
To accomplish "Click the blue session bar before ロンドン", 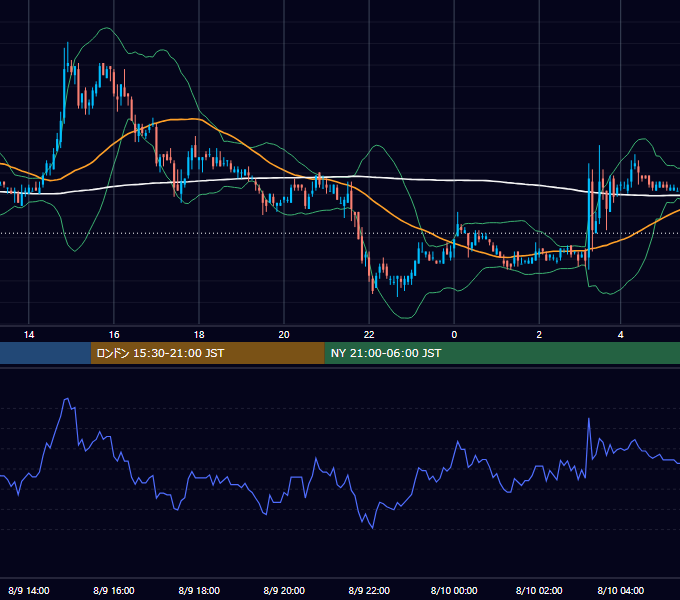I will 45,353.
